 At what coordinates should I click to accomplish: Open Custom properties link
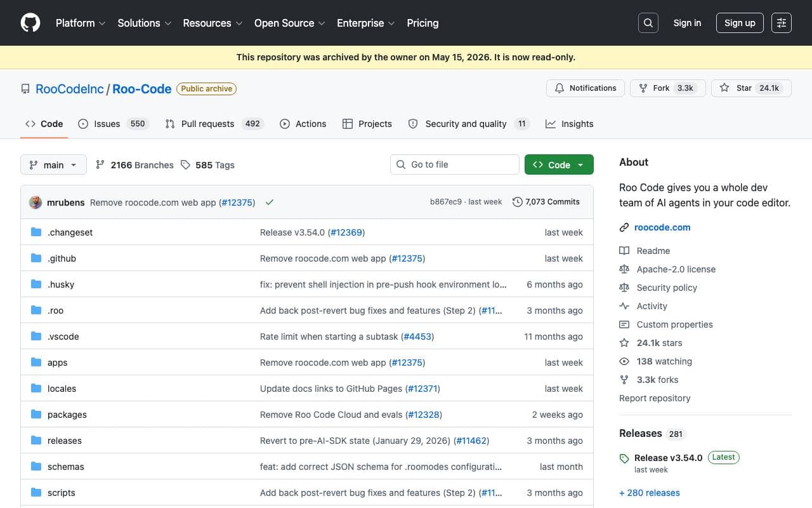pos(675,324)
